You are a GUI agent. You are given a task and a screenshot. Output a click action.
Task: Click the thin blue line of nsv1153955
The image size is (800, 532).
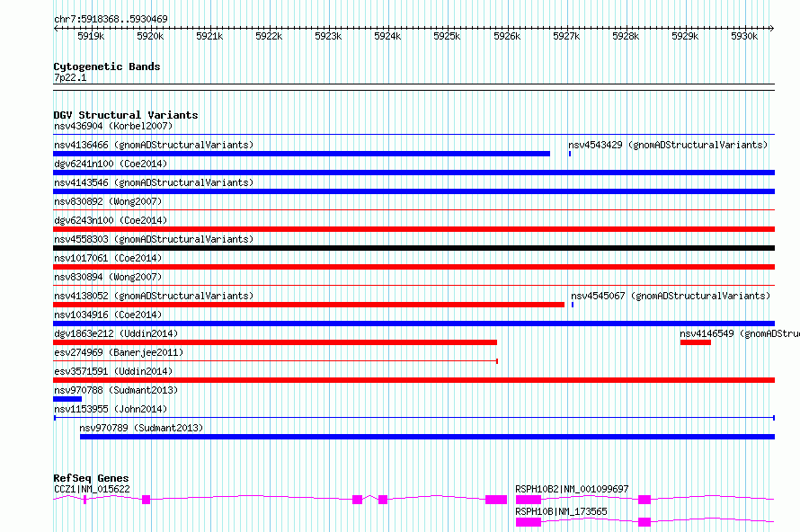414,418
